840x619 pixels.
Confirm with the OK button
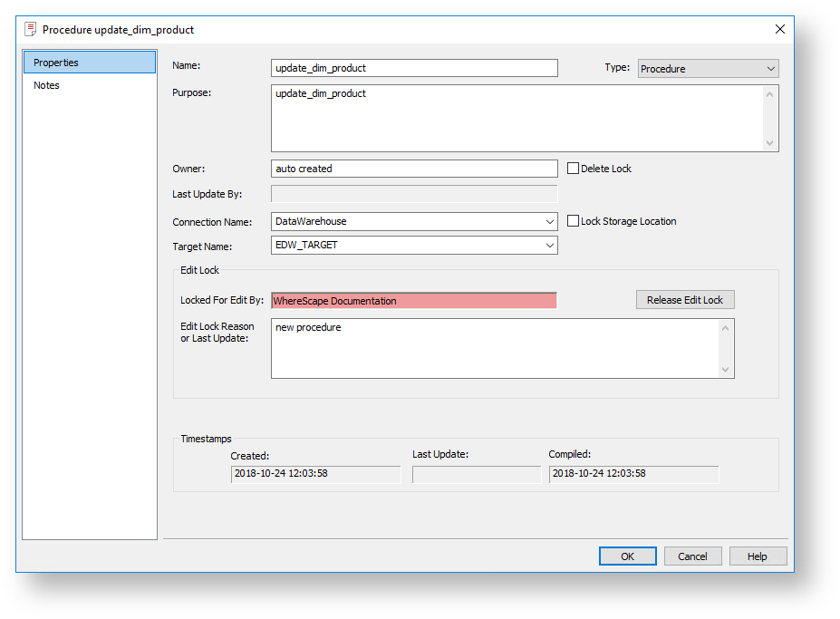pyautogui.click(x=627, y=556)
